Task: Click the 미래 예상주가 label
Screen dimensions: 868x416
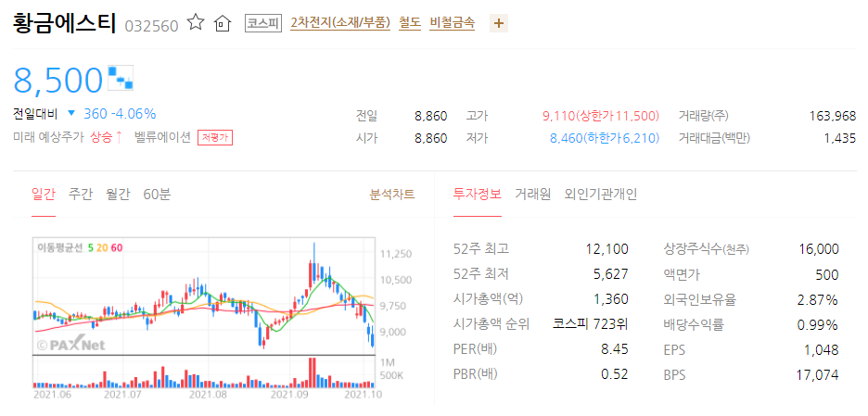Action: [49, 137]
